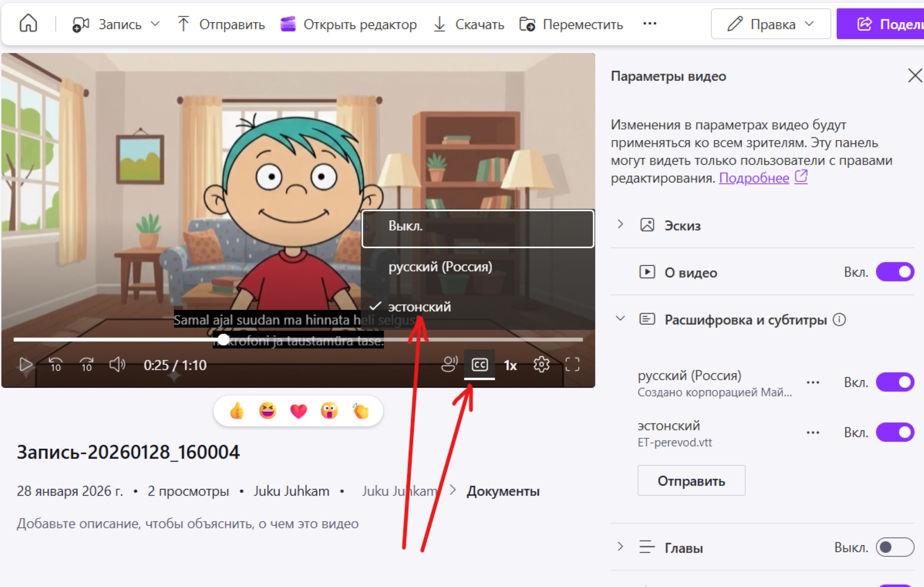Open the Правка dropdown
This screenshot has width=924, height=587.
(x=770, y=24)
